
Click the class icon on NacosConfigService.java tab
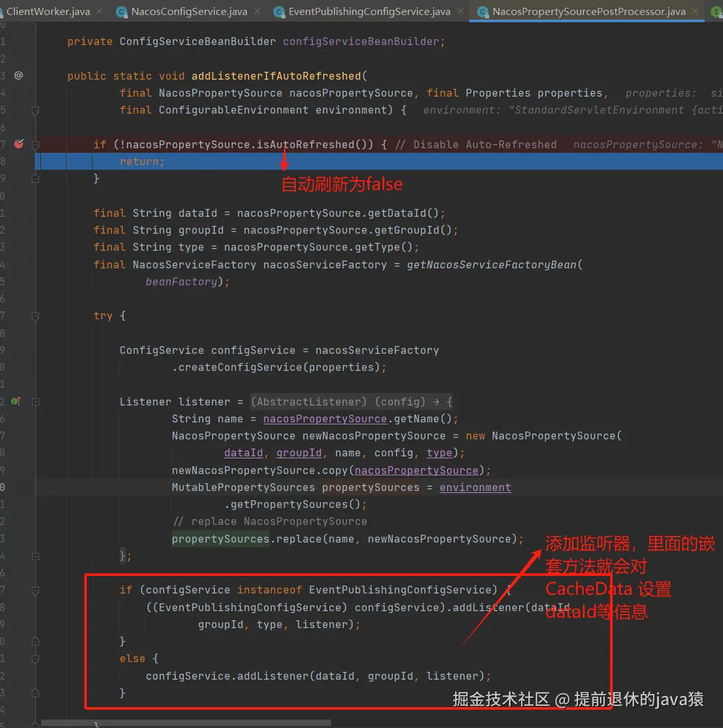point(121,12)
